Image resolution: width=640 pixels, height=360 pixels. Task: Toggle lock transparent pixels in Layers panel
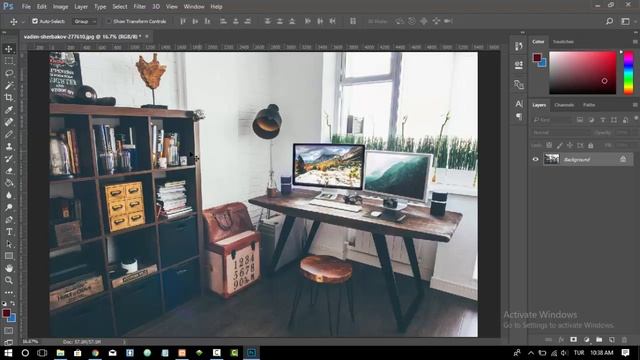(x=549, y=145)
